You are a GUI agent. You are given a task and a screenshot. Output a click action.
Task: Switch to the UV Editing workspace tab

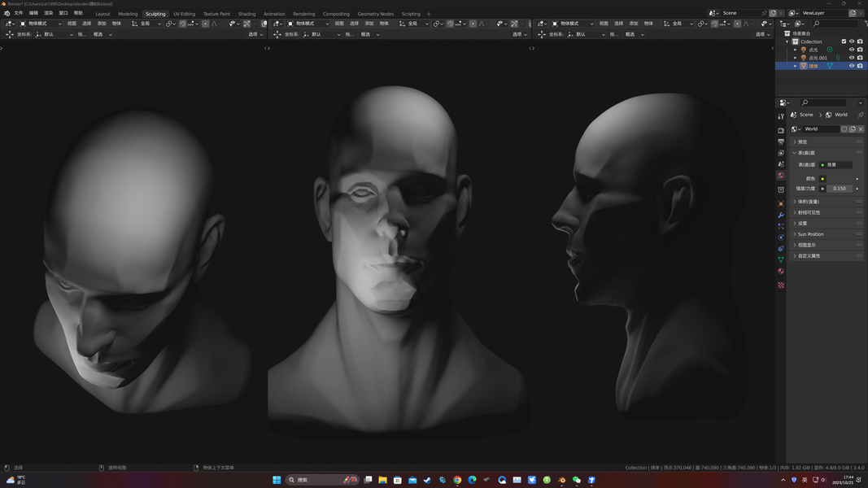click(x=185, y=14)
